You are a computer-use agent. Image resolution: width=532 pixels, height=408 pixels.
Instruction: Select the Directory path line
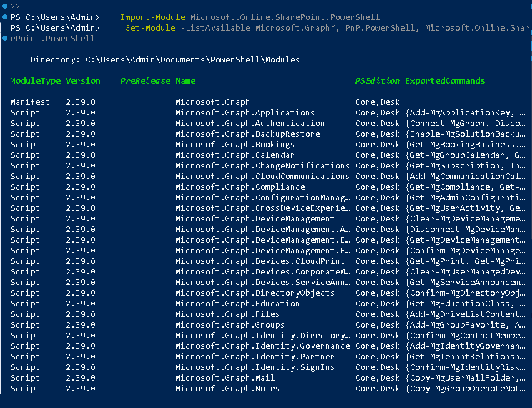tap(165, 60)
